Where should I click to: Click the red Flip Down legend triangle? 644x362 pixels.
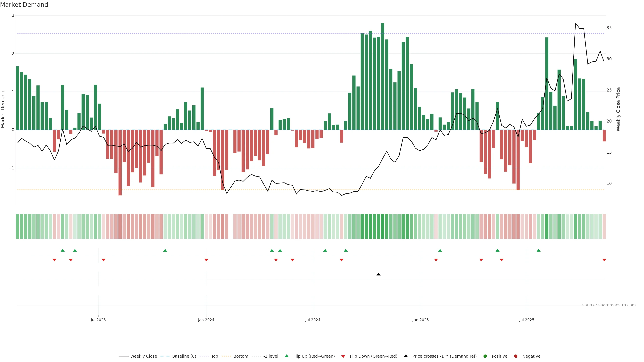pyautogui.click(x=343, y=356)
